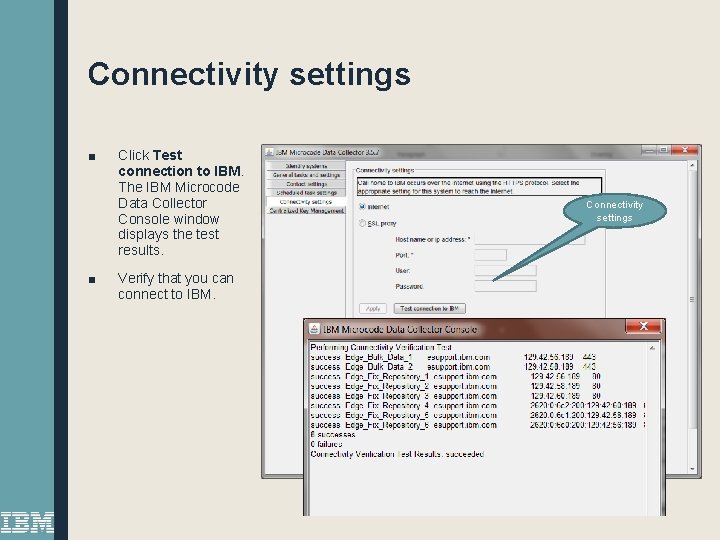Open the Contact settings tab
720x540 pixels.
coord(306,184)
